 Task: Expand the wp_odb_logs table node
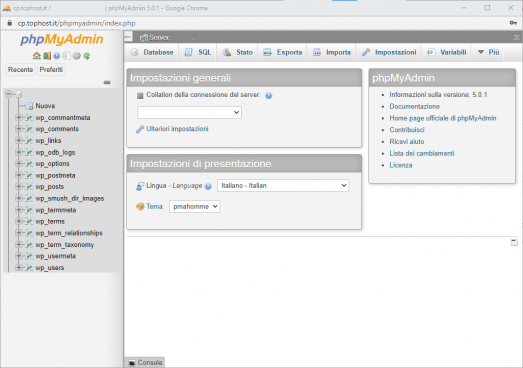[x=19, y=152]
